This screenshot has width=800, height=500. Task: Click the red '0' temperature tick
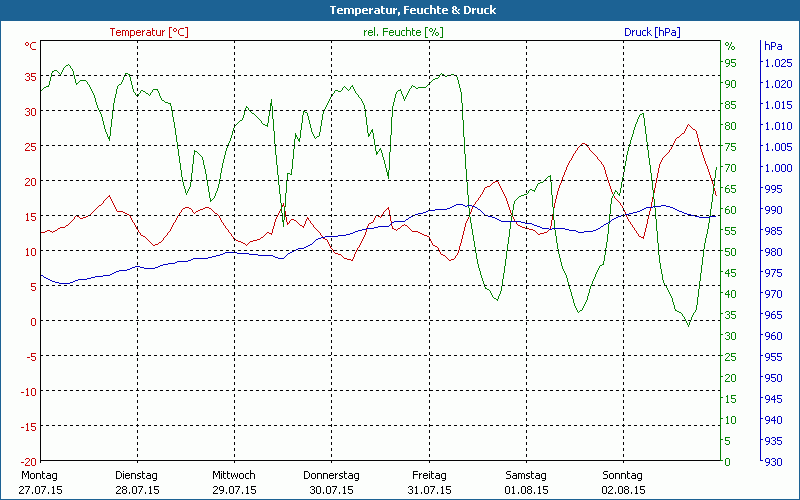pos(34,321)
